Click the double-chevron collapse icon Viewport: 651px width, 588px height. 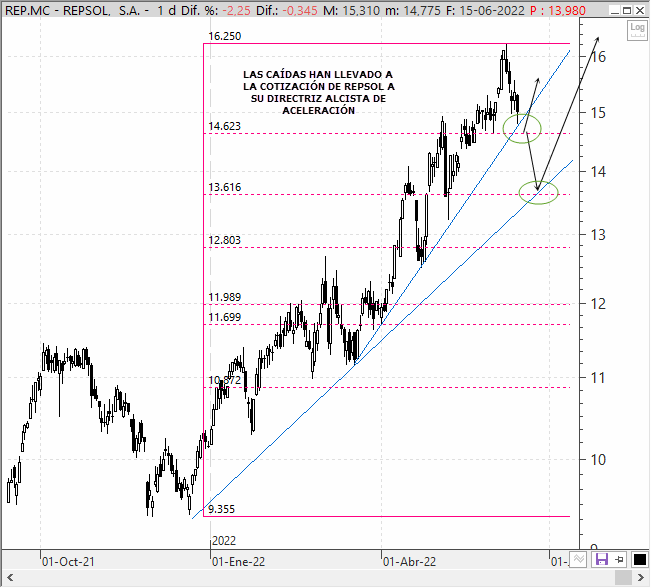click(x=578, y=559)
